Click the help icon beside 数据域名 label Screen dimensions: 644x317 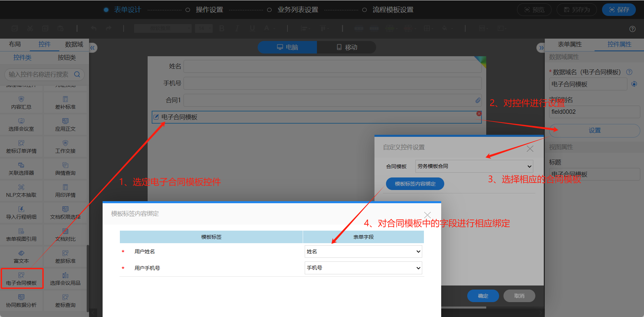[x=629, y=72]
